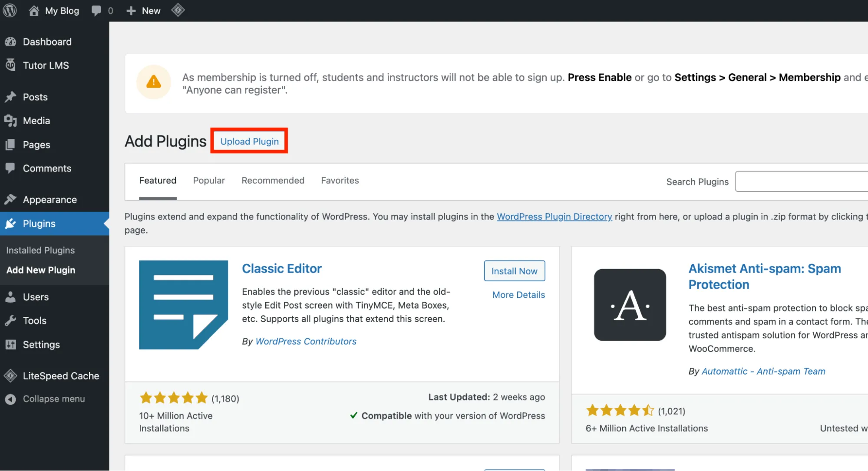Switch to the Featured tab
This screenshot has height=471, width=868.
[x=158, y=181]
